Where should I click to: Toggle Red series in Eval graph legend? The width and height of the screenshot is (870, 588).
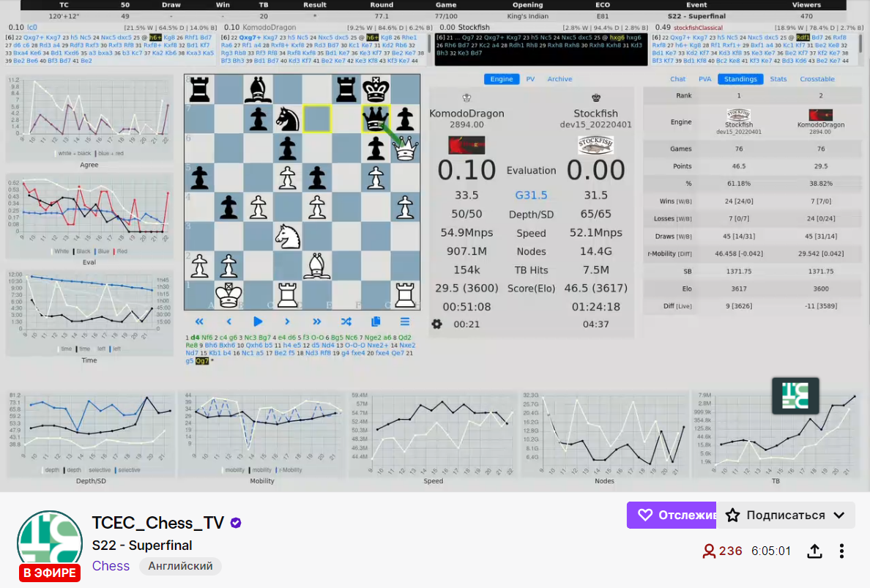tap(120, 251)
